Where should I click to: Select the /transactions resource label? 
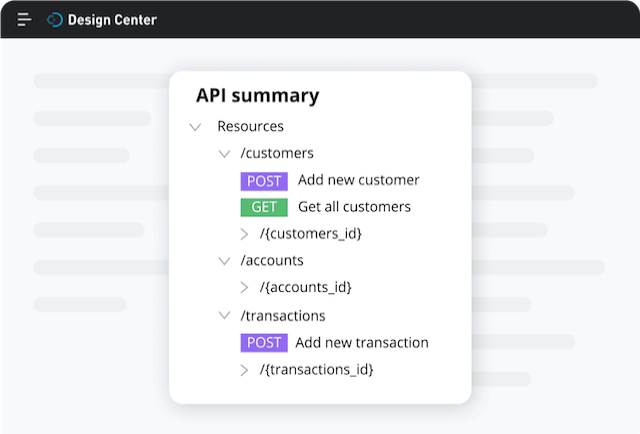point(283,316)
